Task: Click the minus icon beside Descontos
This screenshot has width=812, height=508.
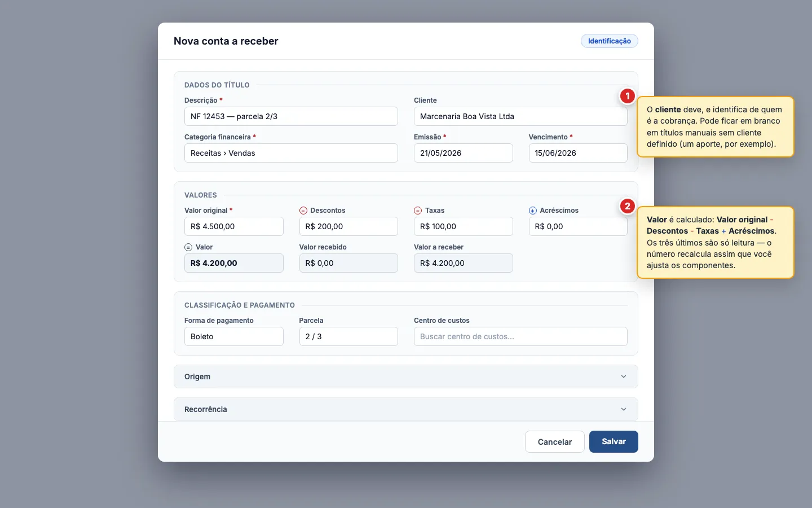Action: pos(303,211)
